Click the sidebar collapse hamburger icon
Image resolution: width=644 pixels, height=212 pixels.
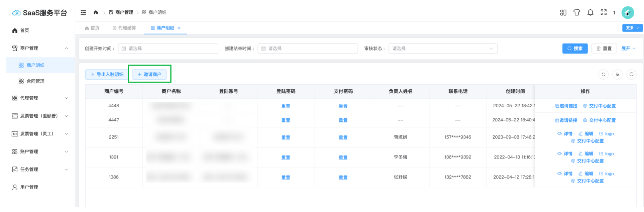point(83,12)
